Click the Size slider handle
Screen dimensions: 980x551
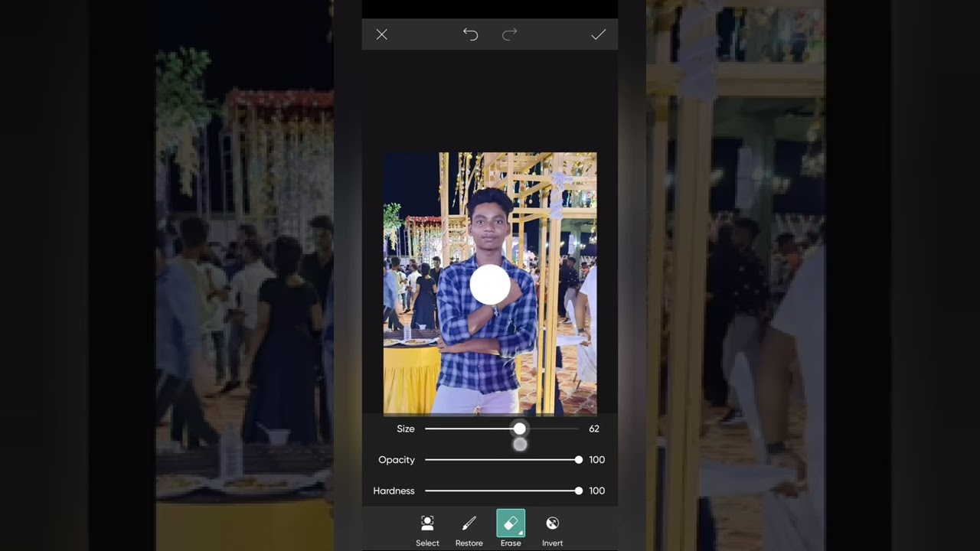pos(520,429)
